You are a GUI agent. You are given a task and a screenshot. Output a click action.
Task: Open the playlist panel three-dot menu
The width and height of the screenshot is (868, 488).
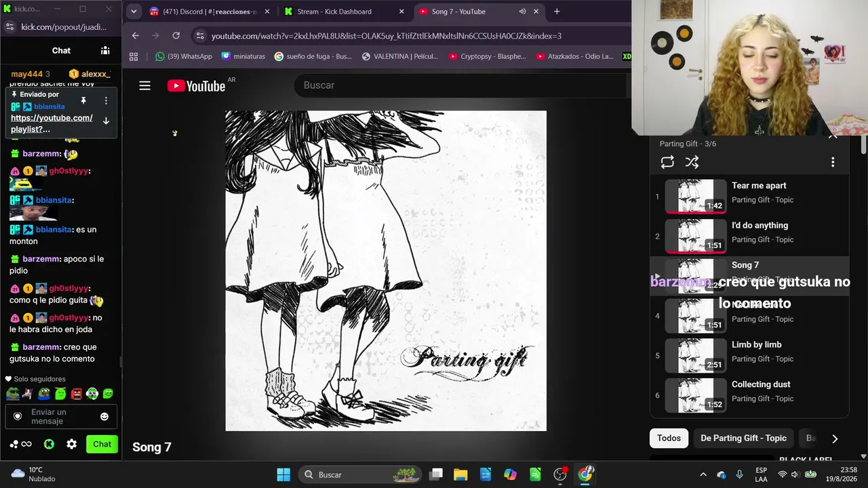833,162
